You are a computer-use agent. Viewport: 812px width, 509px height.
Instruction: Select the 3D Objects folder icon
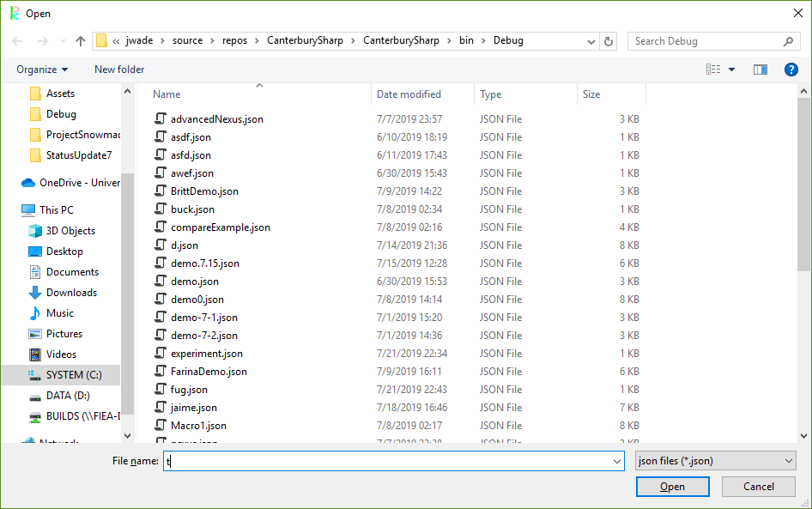(x=35, y=231)
